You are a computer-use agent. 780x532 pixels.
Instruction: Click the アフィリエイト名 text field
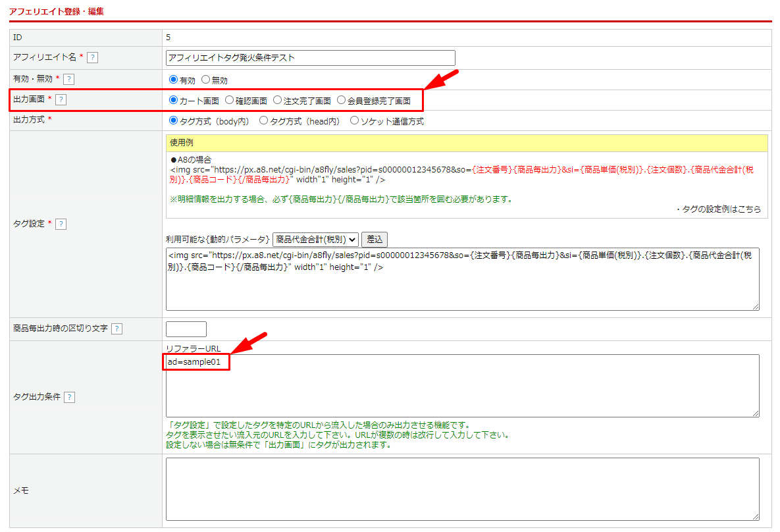(x=310, y=58)
